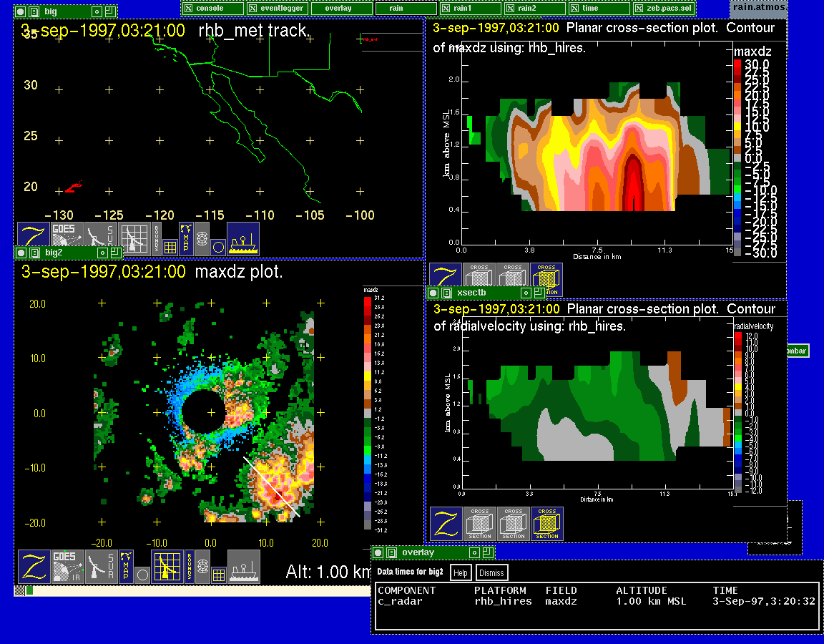
Task: Click the white cross-section line on radar map
Action: pyautogui.click(x=271, y=487)
